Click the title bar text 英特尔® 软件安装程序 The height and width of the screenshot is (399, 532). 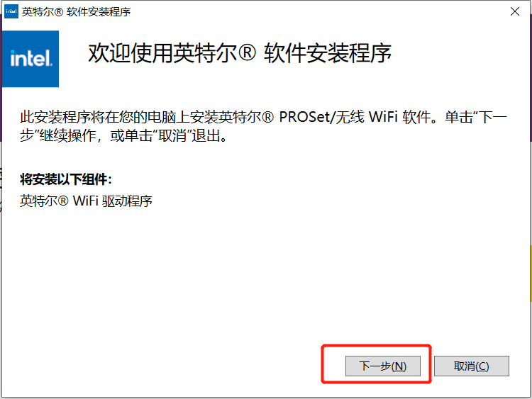(x=77, y=12)
